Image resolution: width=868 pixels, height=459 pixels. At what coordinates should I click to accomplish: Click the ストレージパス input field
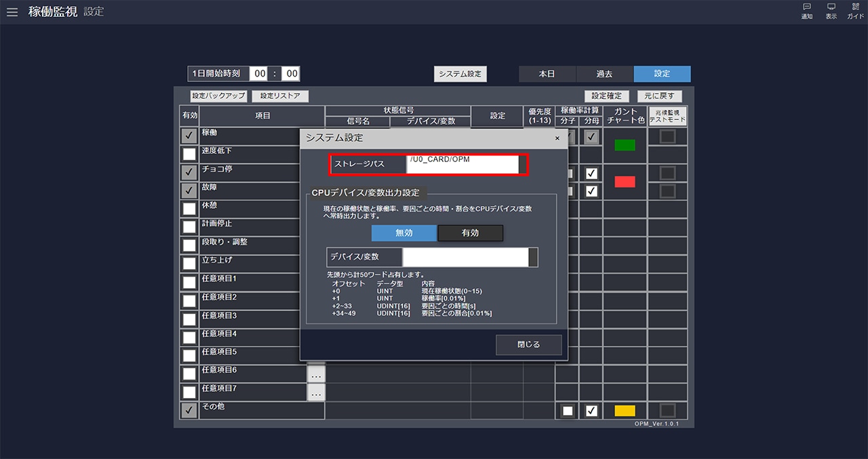tap(462, 164)
